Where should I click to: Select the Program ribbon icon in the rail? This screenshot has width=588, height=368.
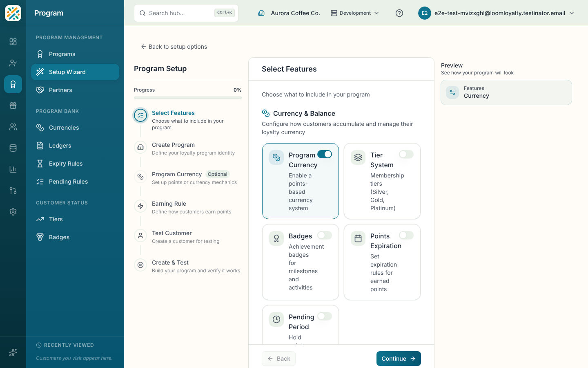pos(13,84)
